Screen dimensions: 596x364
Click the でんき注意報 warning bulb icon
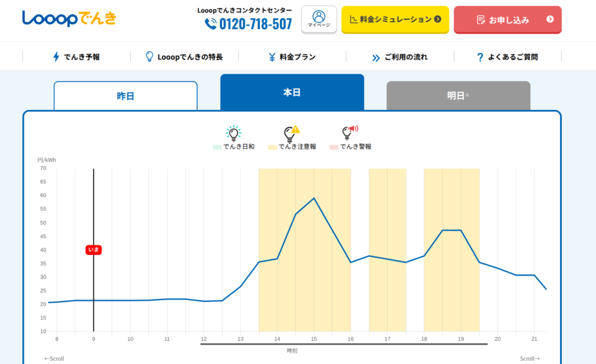tap(292, 134)
